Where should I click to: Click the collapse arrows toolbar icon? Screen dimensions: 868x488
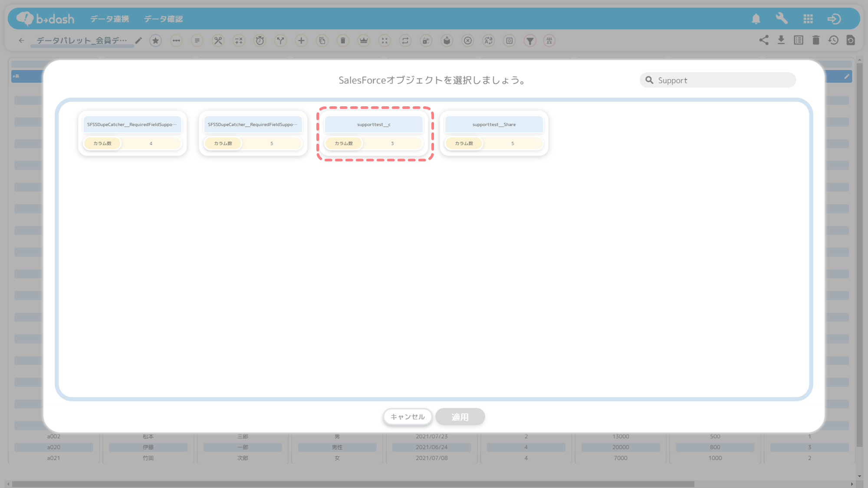[x=385, y=40]
